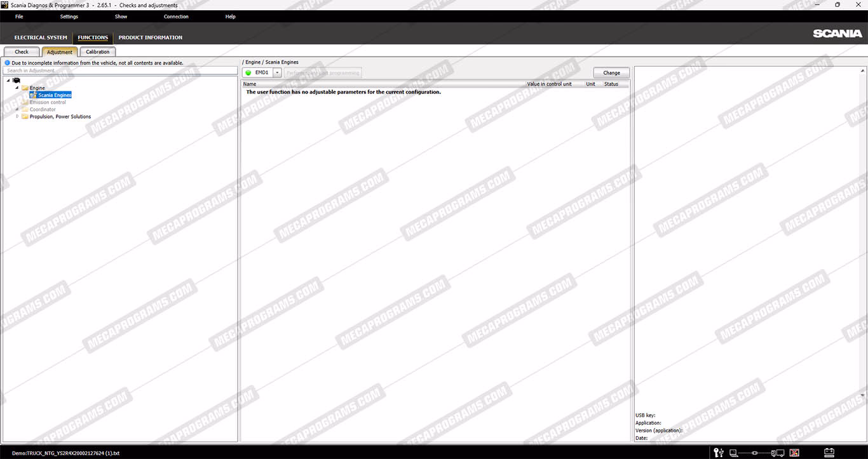Click the no adjustable parameters message
868x459 pixels.
pos(343,92)
